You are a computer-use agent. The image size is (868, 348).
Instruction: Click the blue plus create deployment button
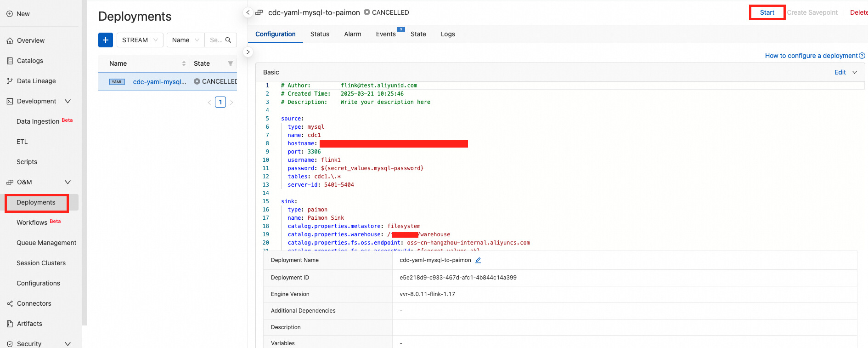coord(106,40)
